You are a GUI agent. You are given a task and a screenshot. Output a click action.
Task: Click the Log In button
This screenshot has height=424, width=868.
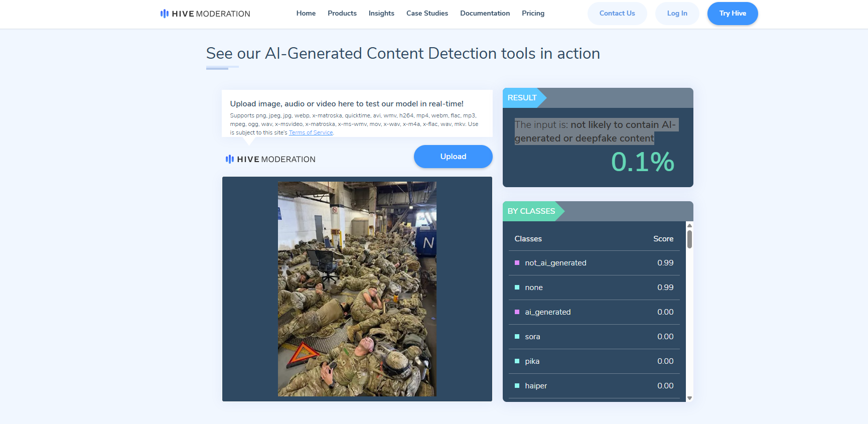(677, 14)
